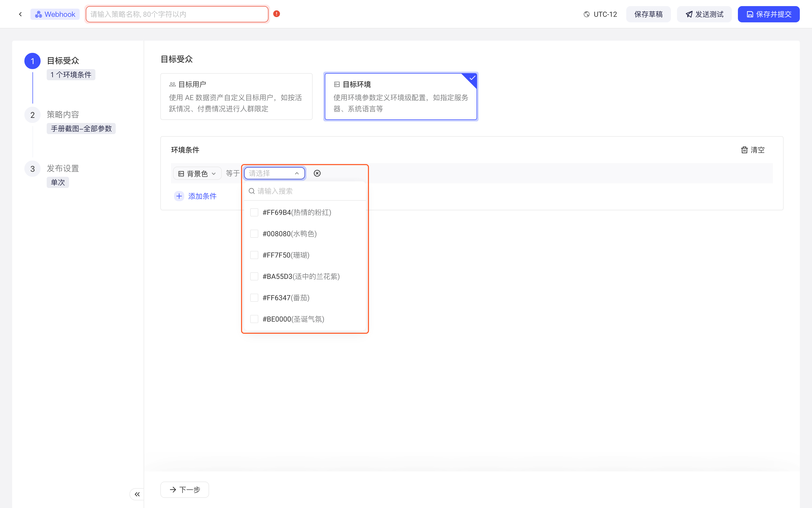The width and height of the screenshot is (812, 508).
Task: Click 保存并提交 to save and submit
Action: click(x=768, y=14)
